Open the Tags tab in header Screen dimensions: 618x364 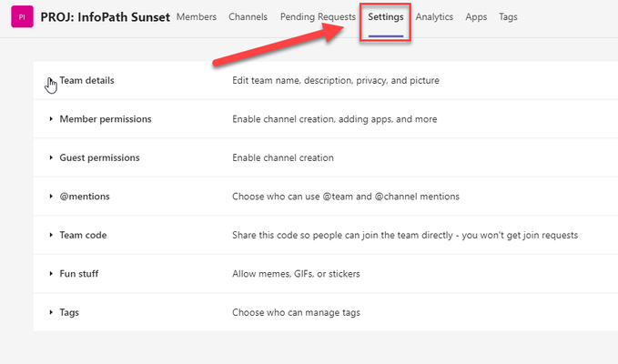pos(508,17)
